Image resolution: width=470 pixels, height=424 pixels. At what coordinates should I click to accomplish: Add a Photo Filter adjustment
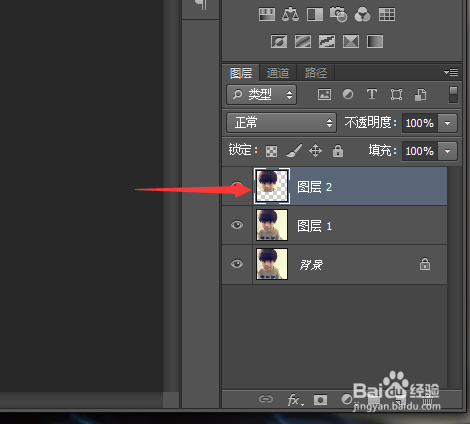coord(338,15)
